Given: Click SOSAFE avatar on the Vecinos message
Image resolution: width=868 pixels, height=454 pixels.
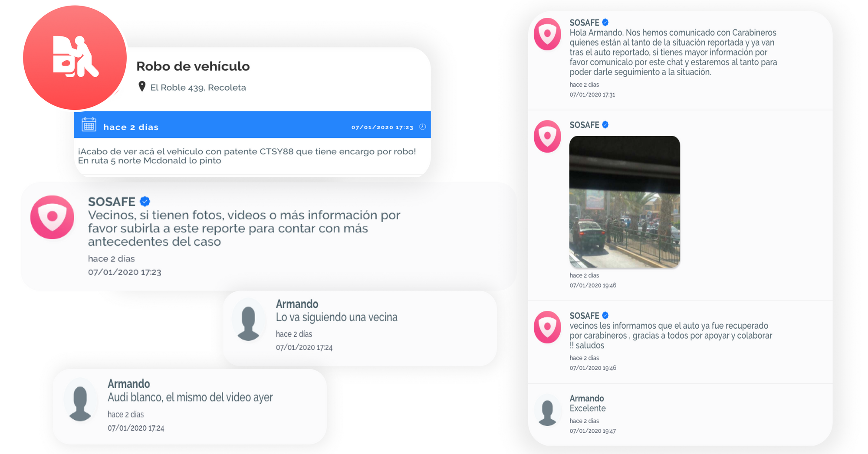Looking at the screenshot, I should pos(52,217).
